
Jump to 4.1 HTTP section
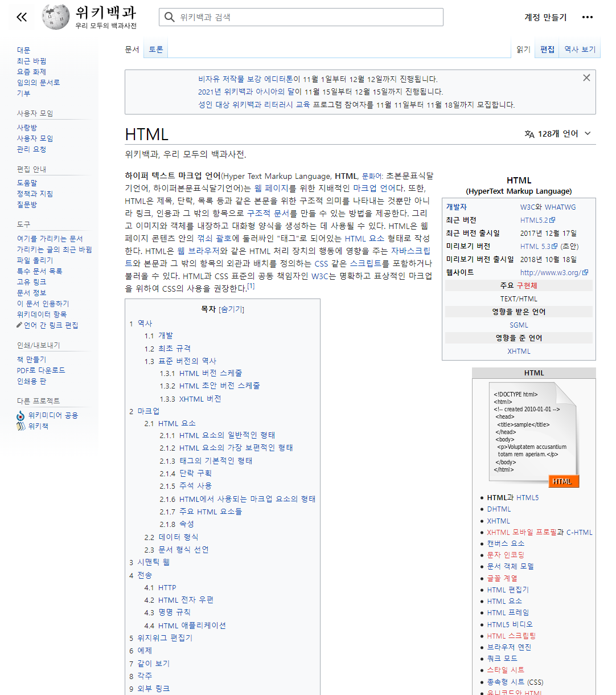click(x=160, y=587)
